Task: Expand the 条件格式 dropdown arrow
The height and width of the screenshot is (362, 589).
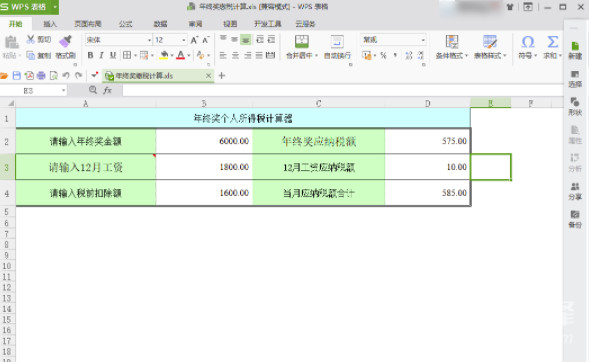Action: [466, 56]
